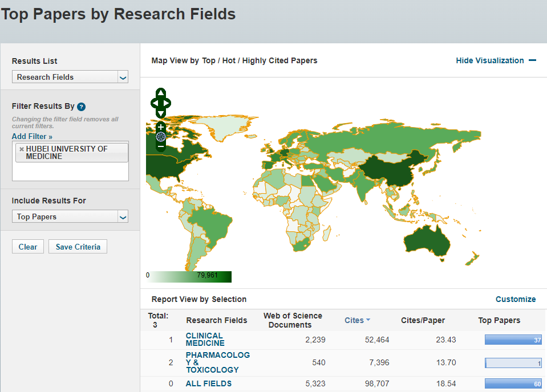This screenshot has width=547, height=392.
Task: Sort by the Cites column header
Action: [x=354, y=320]
